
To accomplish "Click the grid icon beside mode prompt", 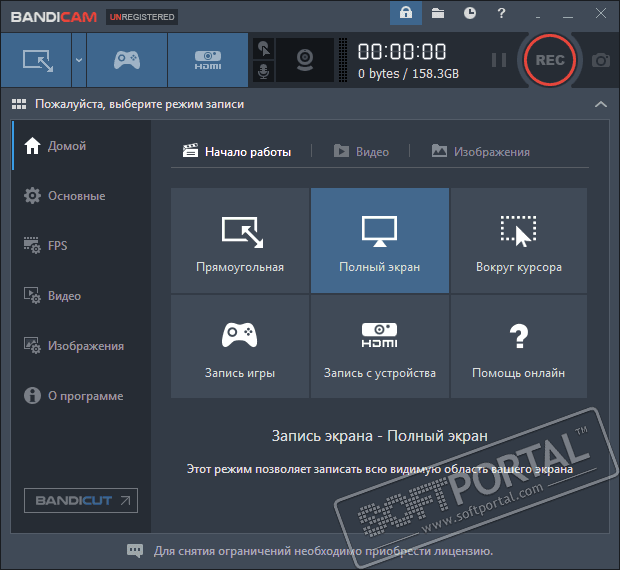I will click(19, 104).
